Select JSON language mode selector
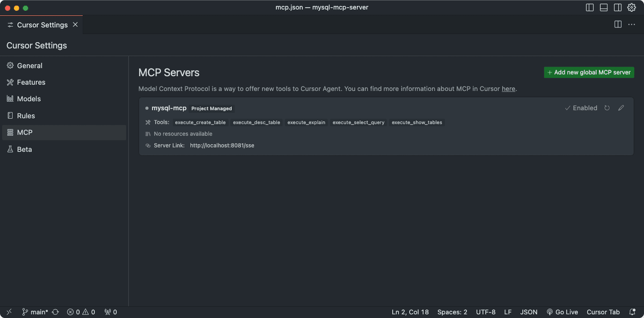Image resolution: width=644 pixels, height=318 pixels. pos(529,312)
